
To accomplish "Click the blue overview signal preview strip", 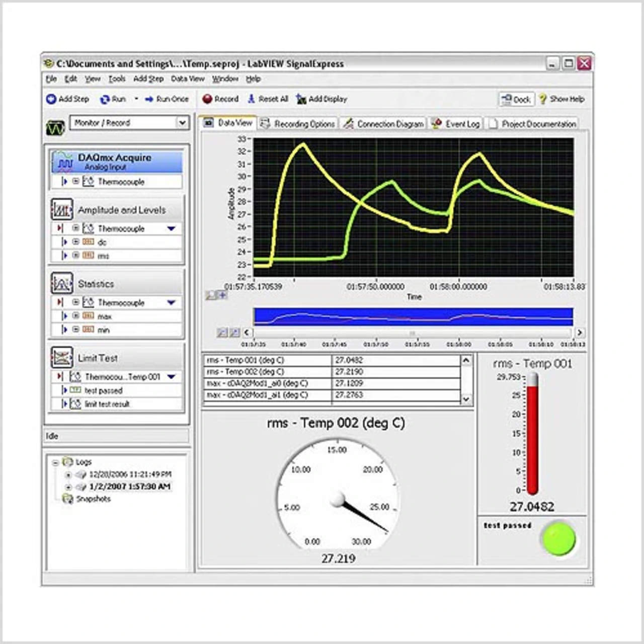I will point(413,316).
